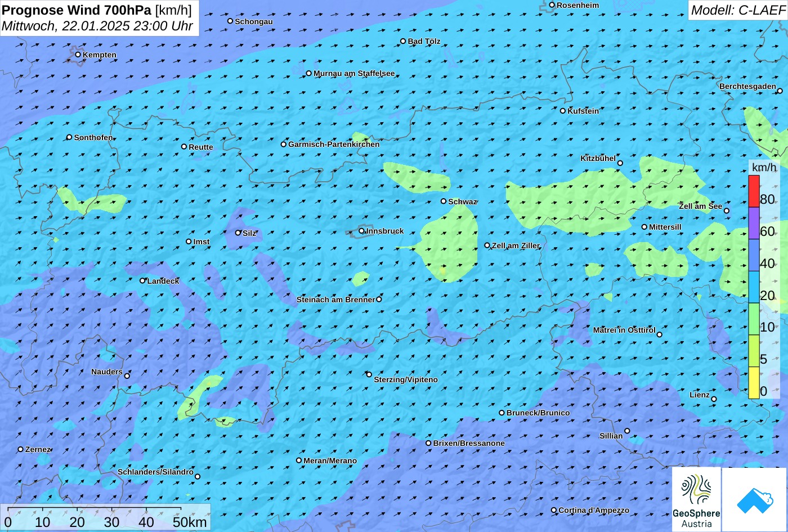Click the Meran/Merano marker circle
Viewport: 788px width, 532px height.
click(299, 460)
